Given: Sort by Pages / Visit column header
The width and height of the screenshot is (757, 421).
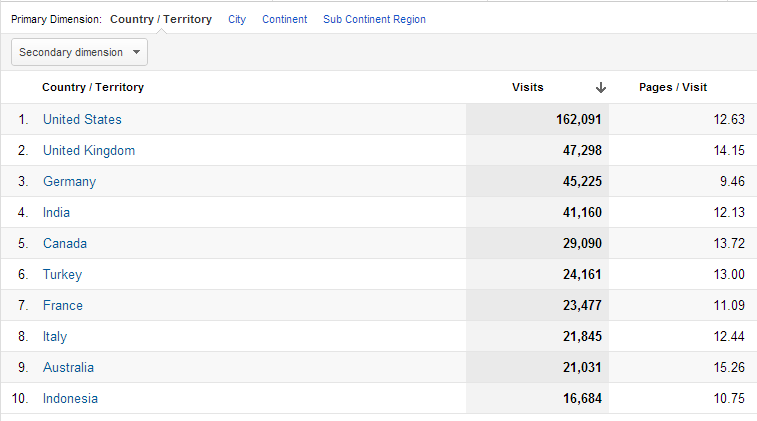Looking at the screenshot, I should pos(673,87).
